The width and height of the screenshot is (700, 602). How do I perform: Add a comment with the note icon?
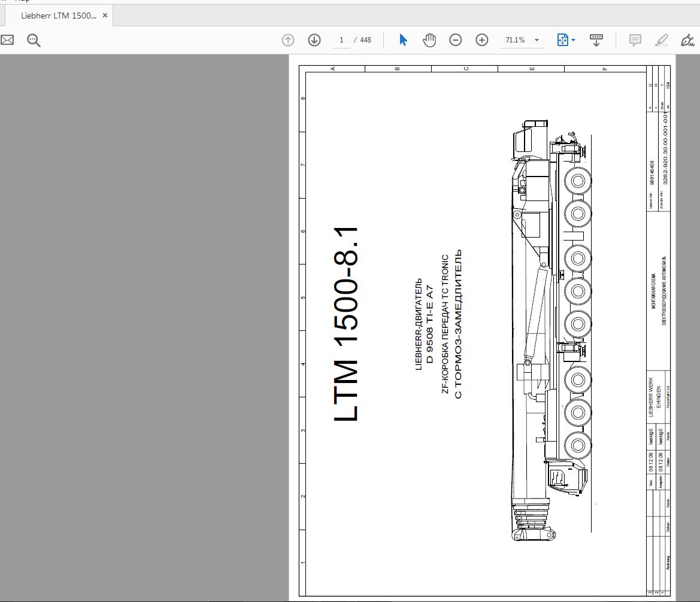[x=635, y=40]
